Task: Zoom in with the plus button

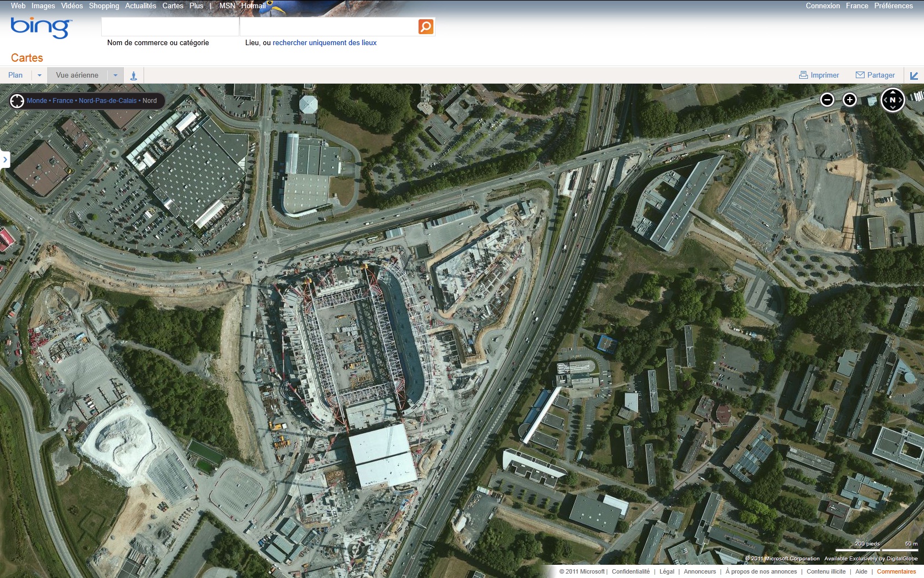Action: tap(850, 100)
